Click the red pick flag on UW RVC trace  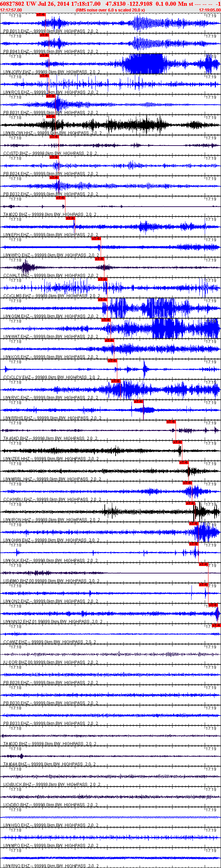pyautogui.click(x=116, y=381)
